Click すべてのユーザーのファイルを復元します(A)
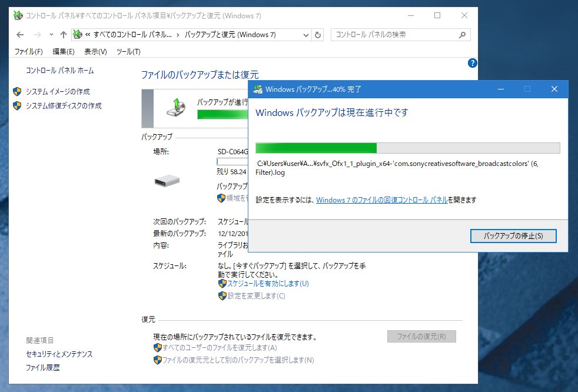This screenshot has height=392, width=578. coord(220,348)
